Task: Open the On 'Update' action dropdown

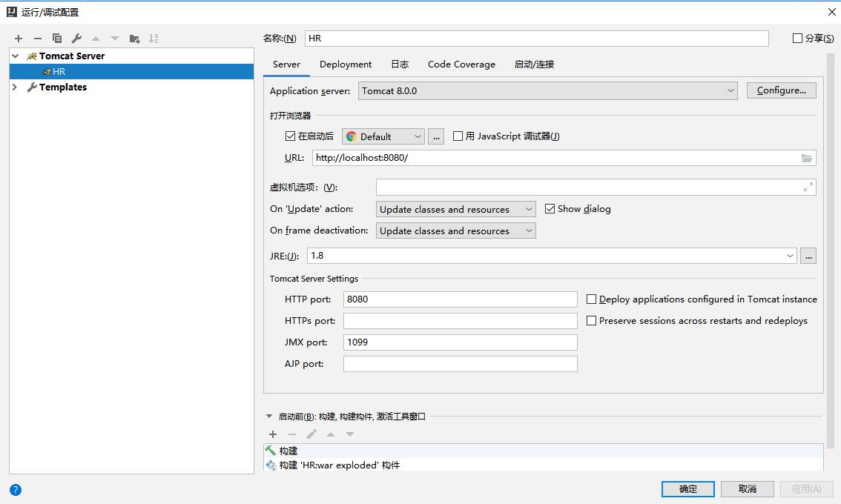Action: [455, 210]
